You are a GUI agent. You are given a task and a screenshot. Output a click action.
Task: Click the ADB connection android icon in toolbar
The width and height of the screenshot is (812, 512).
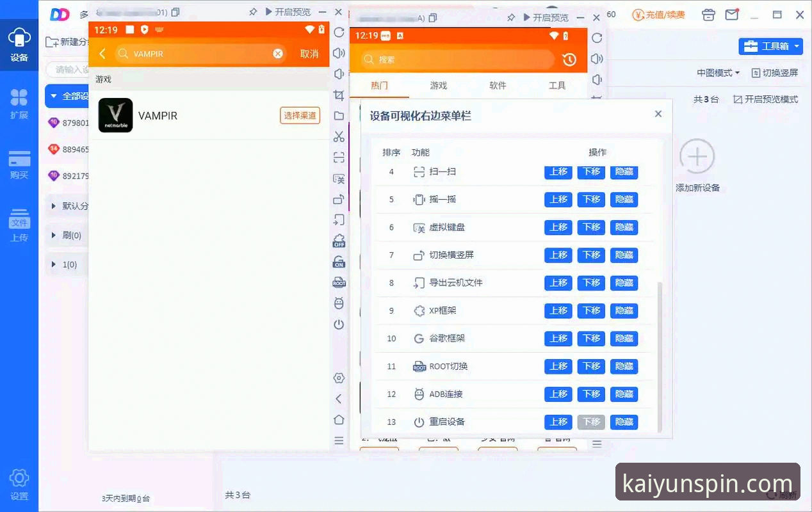coord(339,303)
